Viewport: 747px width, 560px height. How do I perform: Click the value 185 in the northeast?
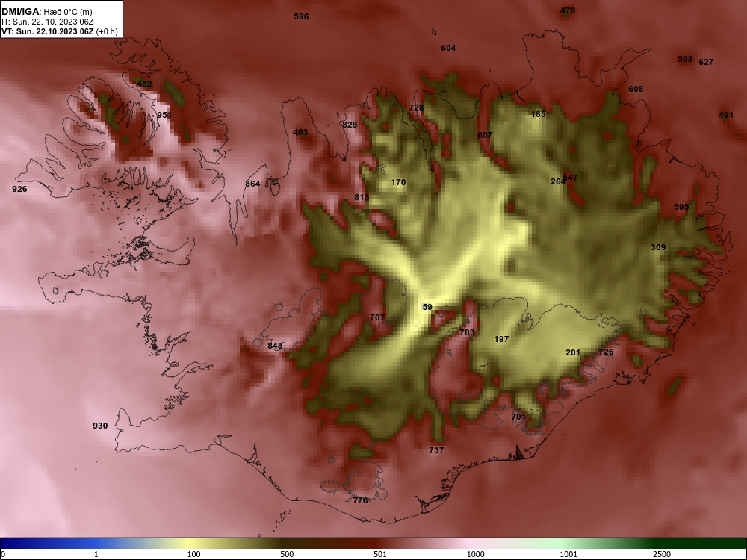pos(539,114)
